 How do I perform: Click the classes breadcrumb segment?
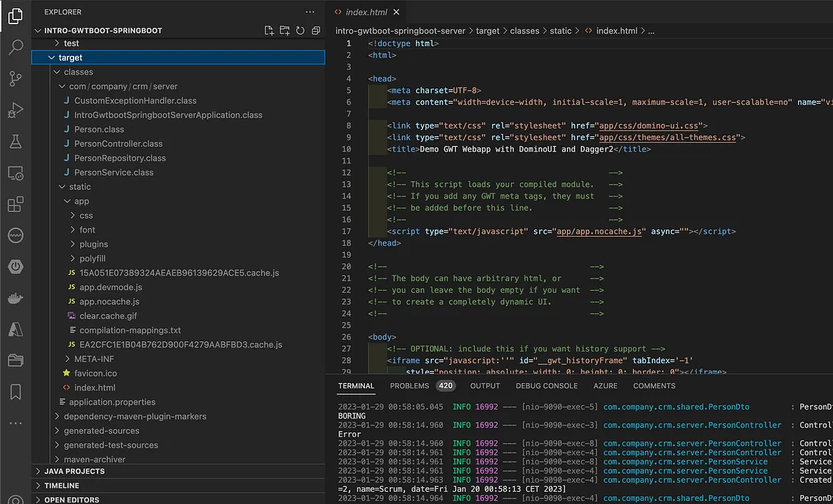click(x=524, y=31)
